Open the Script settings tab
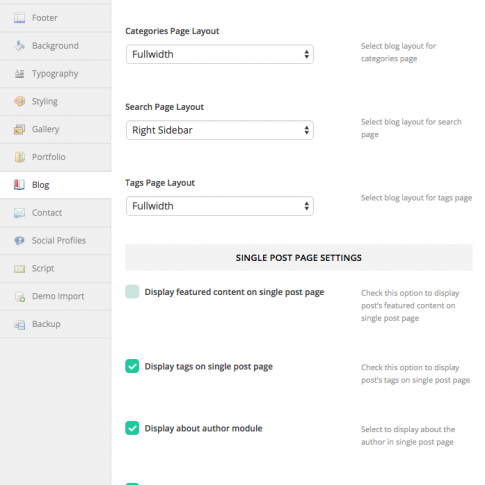This screenshot has height=485, width=485. [55, 269]
